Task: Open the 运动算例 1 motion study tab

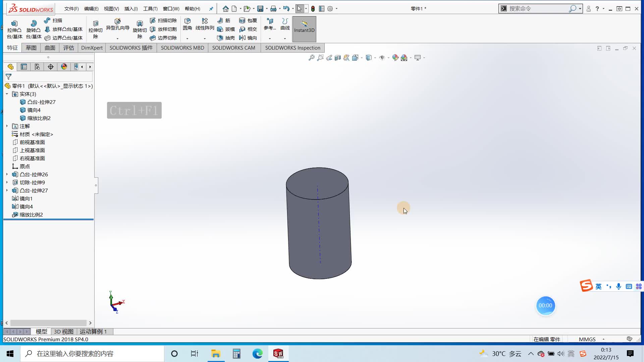Action: pos(93,331)
